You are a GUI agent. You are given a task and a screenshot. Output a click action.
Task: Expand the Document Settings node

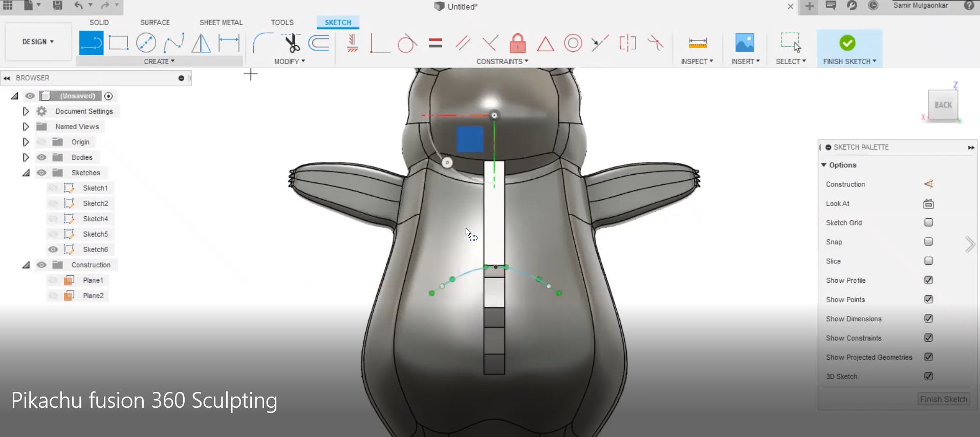point(26,111)
